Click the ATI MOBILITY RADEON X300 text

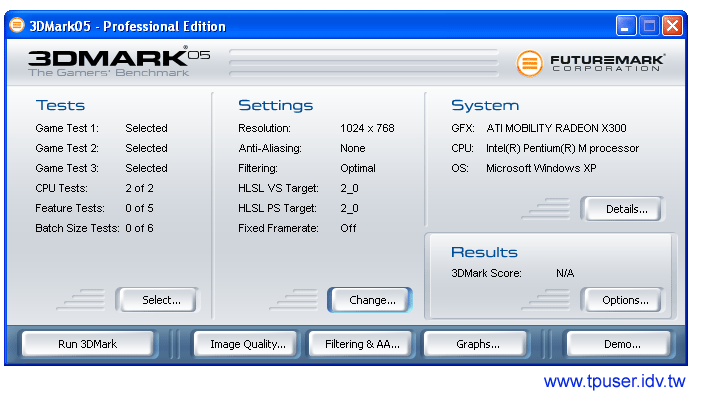556,128
